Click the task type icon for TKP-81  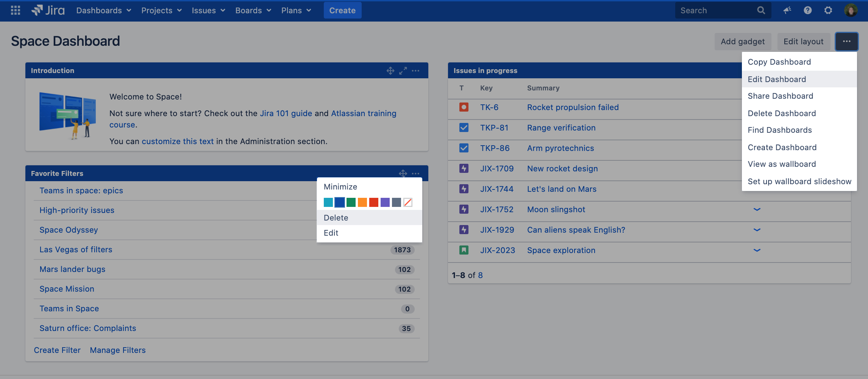coord(464,128)
